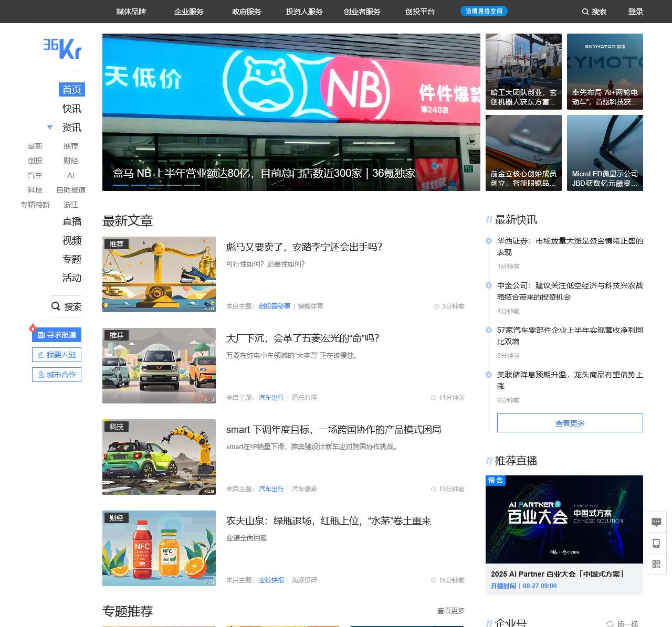Select 汽车 subcategory
This screenshot has height=627, width=672.
pos(35,175)
